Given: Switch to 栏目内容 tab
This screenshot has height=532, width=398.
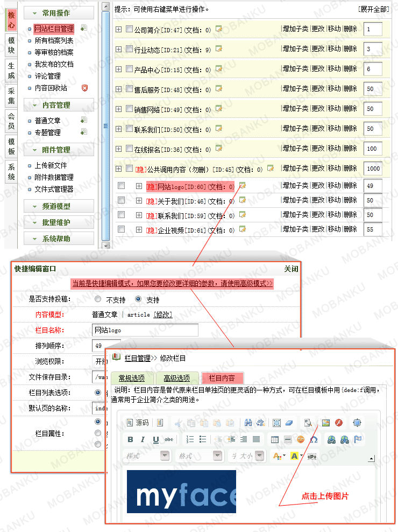Looking at the screenshot, I should (222, 378).
